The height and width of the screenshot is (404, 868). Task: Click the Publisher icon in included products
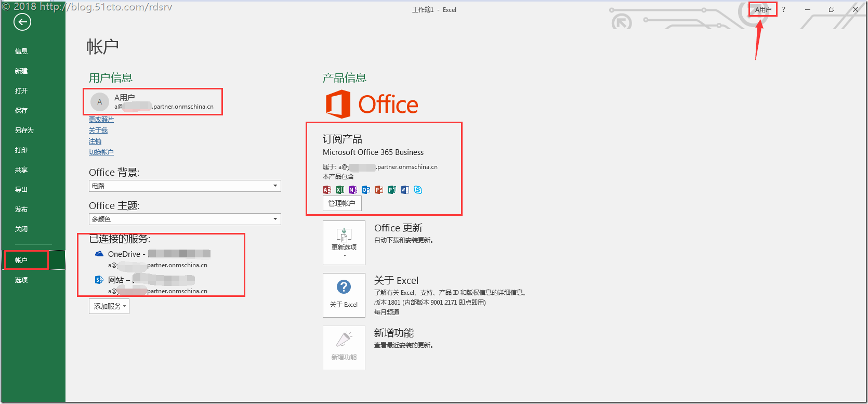click(392, 190)
